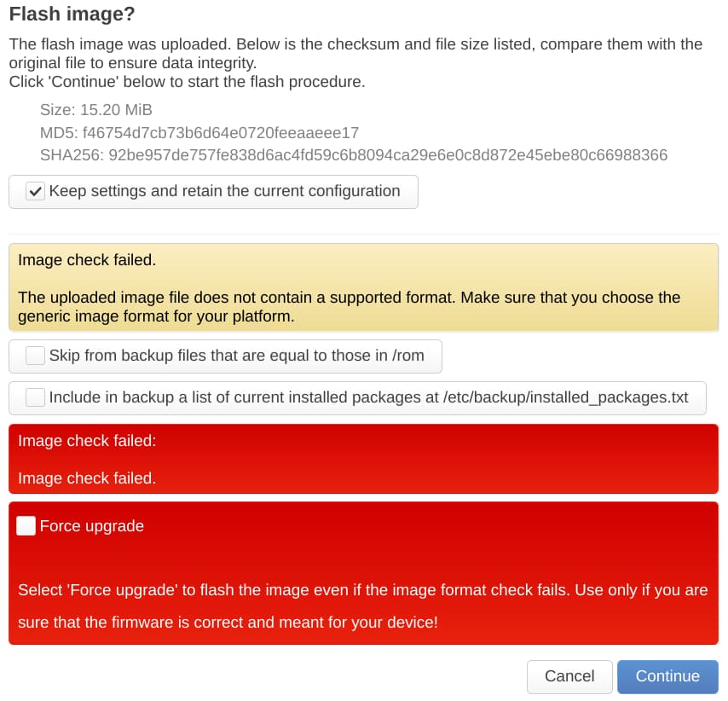The height and width of the screenshot is (701, 728).
Task: Click the yellow unsupported format warning message
Action: point(350,307)
